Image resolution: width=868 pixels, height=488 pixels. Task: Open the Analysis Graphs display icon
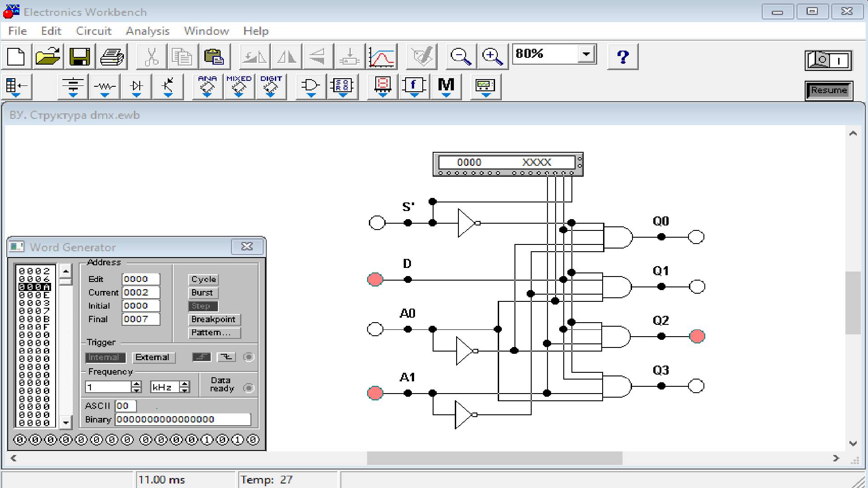tap(382, 57)
